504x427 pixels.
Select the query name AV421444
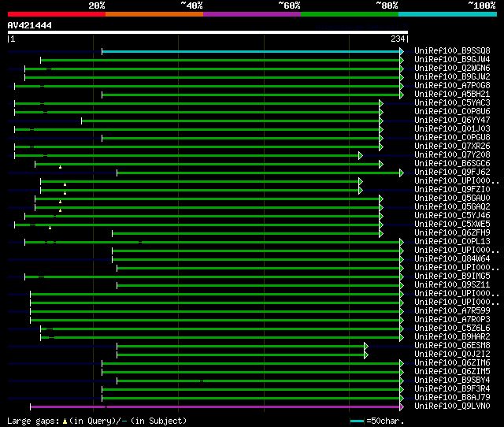[30, 25]
